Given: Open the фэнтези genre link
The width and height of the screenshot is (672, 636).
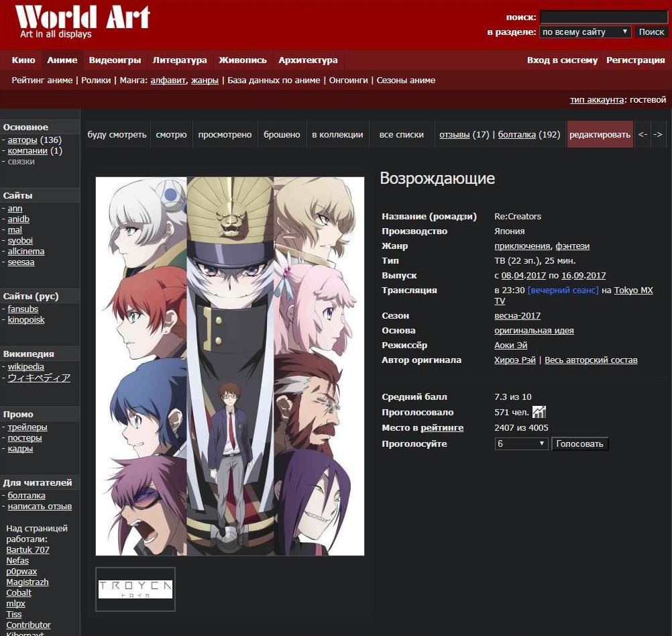Looking at the screenshot, I should point(573,246).
